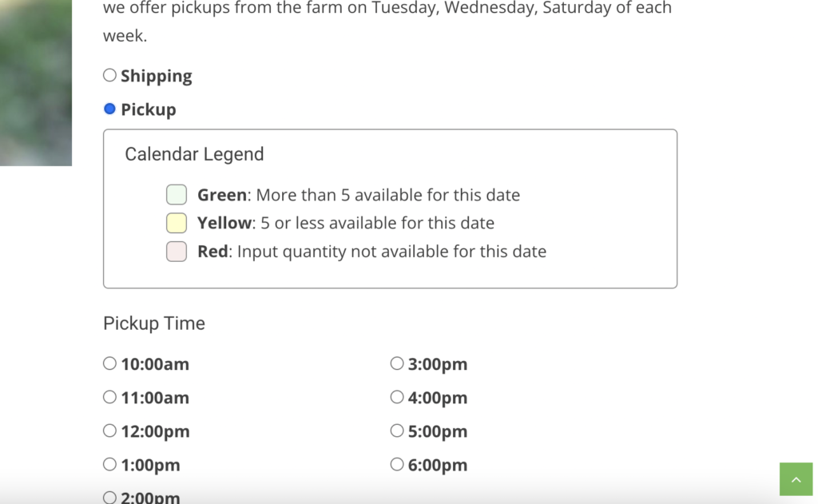Select 3:00pm as pickup time
The width and height of the screenshot is (818, 504).
click(x=397, y=364)
